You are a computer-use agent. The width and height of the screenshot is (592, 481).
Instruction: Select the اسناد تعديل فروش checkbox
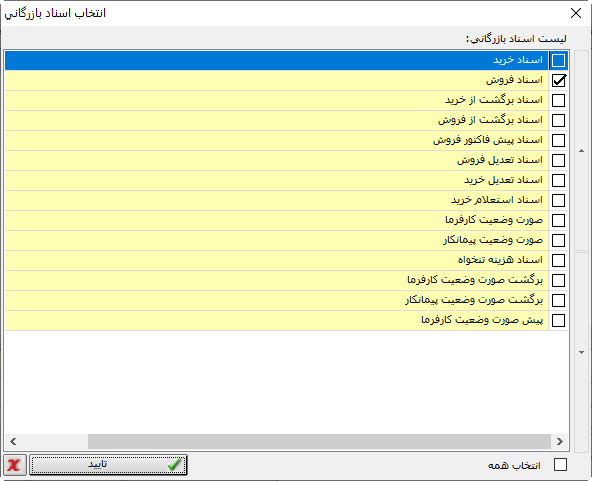(x=558, y=160)
